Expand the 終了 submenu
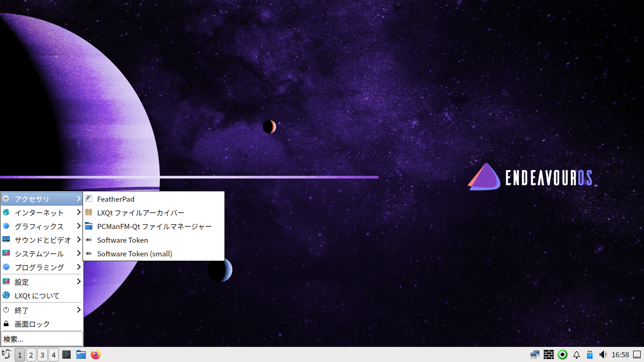 point(42,310)
